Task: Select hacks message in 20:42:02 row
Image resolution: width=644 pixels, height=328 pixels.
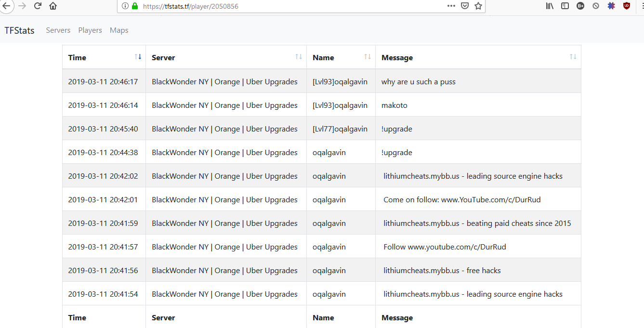Action: 473,176
